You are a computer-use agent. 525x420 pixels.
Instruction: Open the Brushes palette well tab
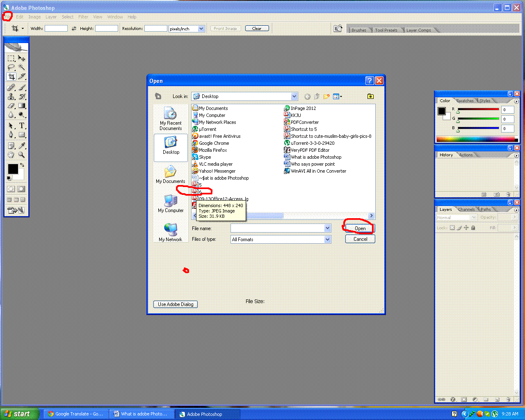coord(359,30)
